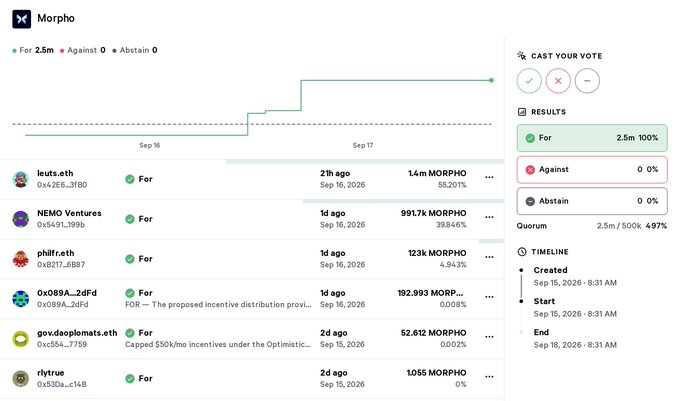Click the Start timeline entry
680x401 pixels.
tap(575, 307)
